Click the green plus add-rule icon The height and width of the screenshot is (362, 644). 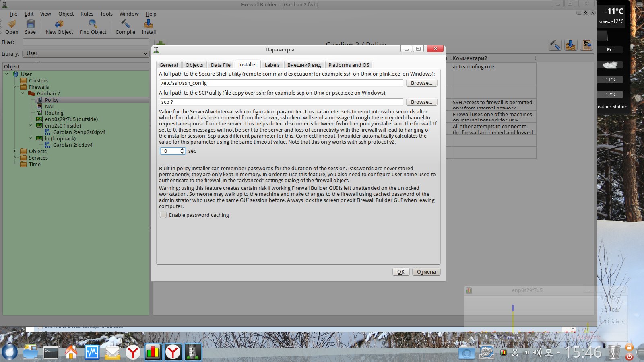161,43
